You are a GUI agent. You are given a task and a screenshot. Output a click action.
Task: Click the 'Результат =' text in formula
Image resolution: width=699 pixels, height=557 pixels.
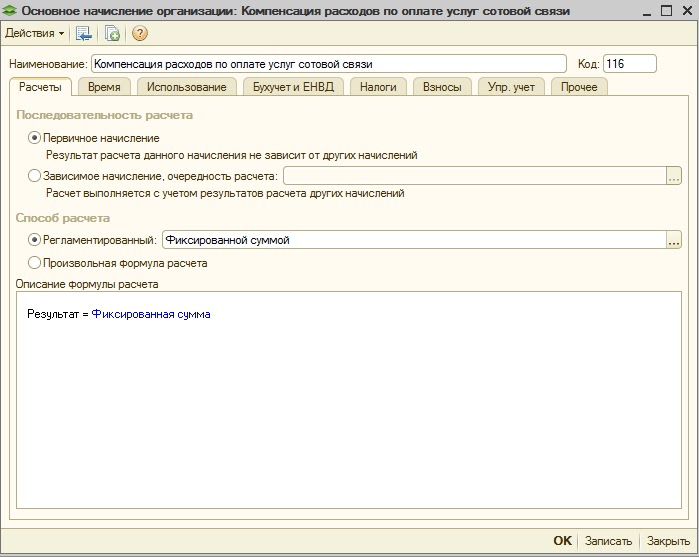[58, 314]
